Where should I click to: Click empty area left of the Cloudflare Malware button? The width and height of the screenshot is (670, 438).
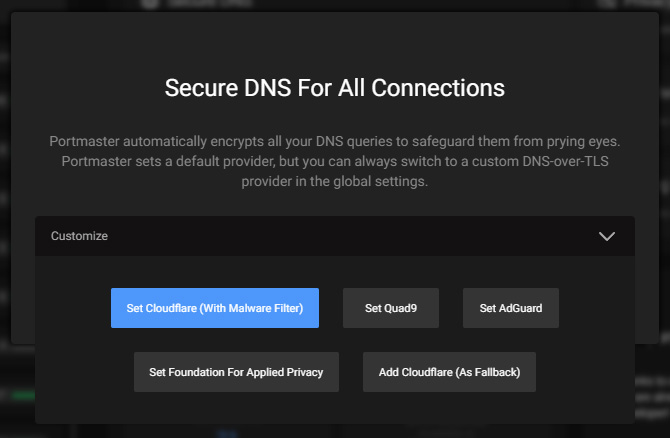[x=73, y=308]
